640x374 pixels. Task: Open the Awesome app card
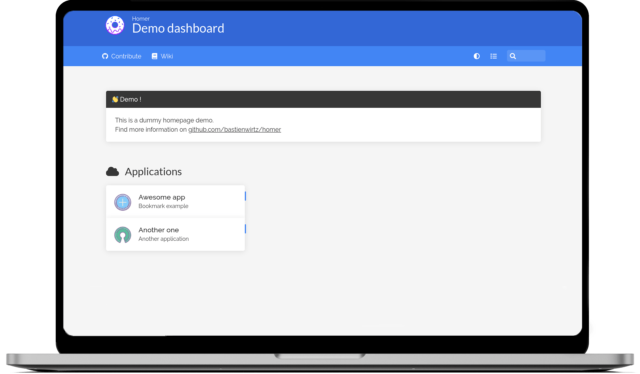click(176, 202)
